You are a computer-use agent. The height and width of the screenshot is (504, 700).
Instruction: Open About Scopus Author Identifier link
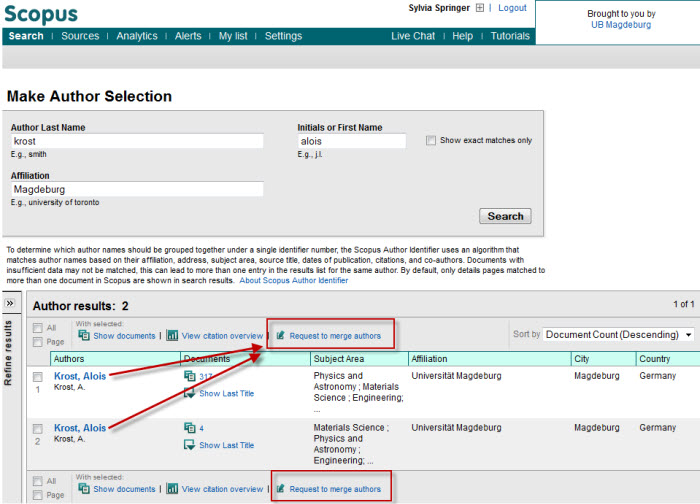(x=294, y=280)
